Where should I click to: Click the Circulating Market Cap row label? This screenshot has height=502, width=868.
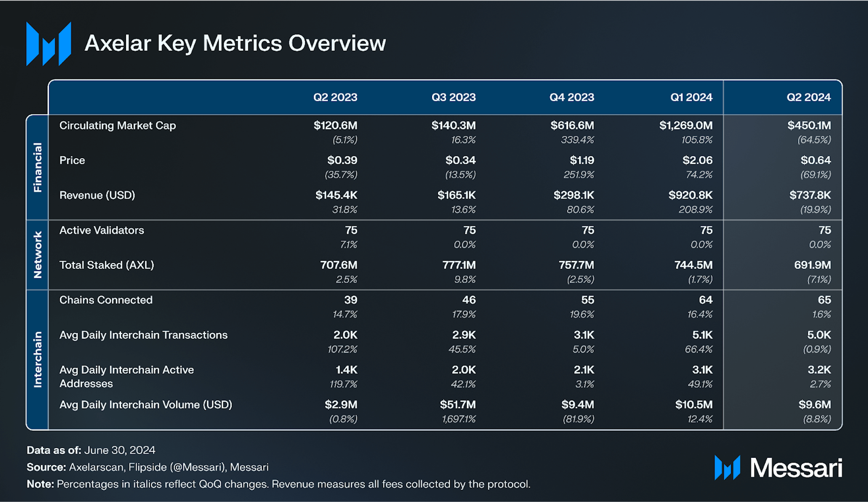118,126
